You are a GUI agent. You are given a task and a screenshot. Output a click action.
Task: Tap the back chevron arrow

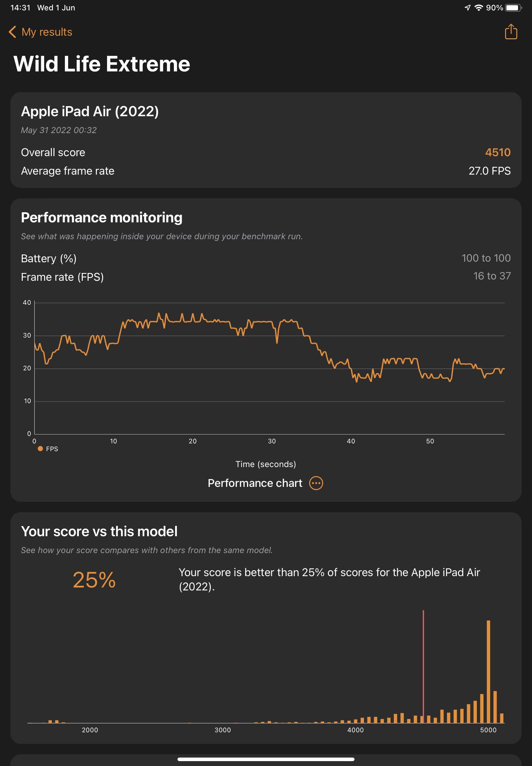click(12, 32)
